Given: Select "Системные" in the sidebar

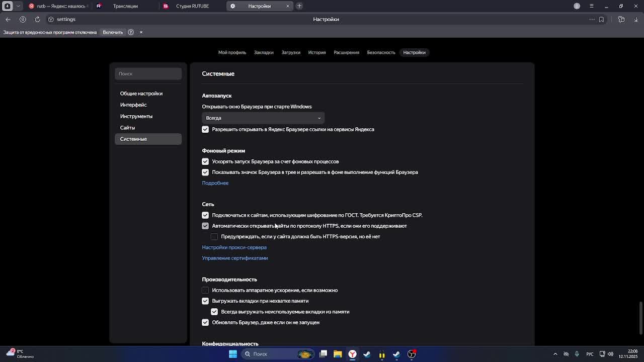Looking at the screenshot, I should [x=148, y=139].
